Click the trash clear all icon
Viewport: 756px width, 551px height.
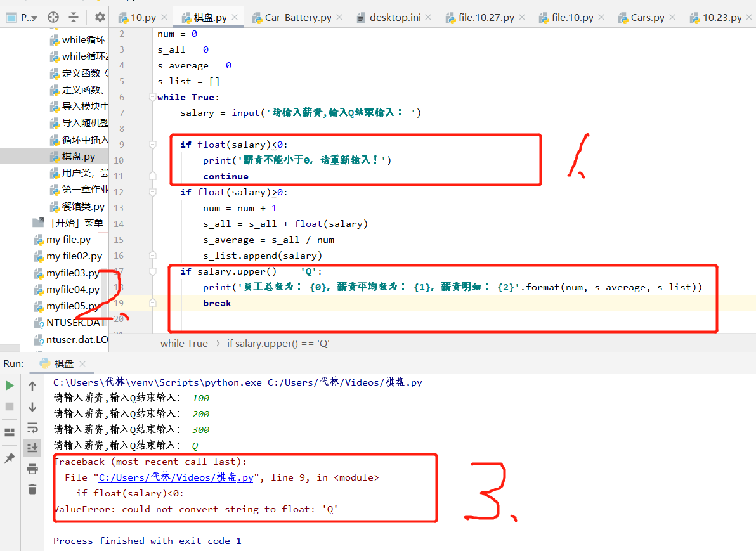pos(32,489)
